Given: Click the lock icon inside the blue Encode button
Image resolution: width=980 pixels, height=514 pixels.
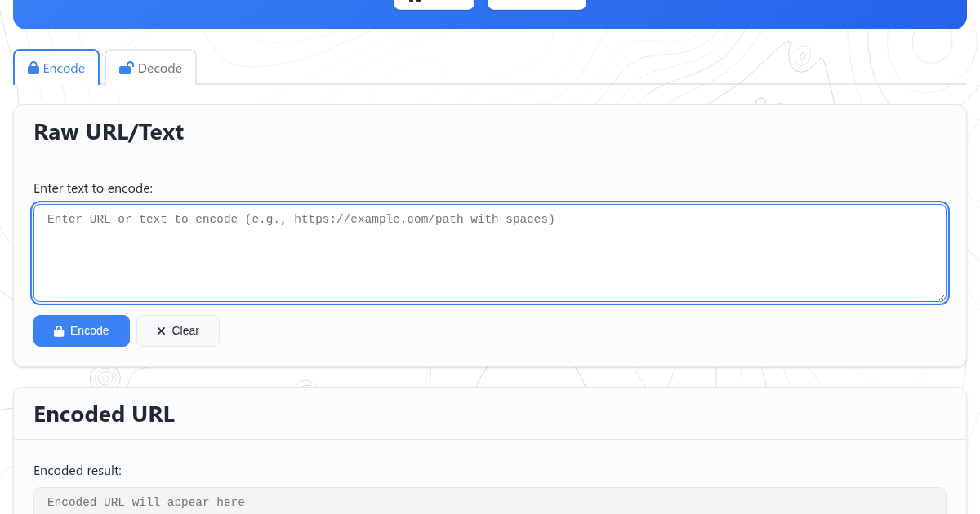Looking at the screenshot, I should pos(59,331).
